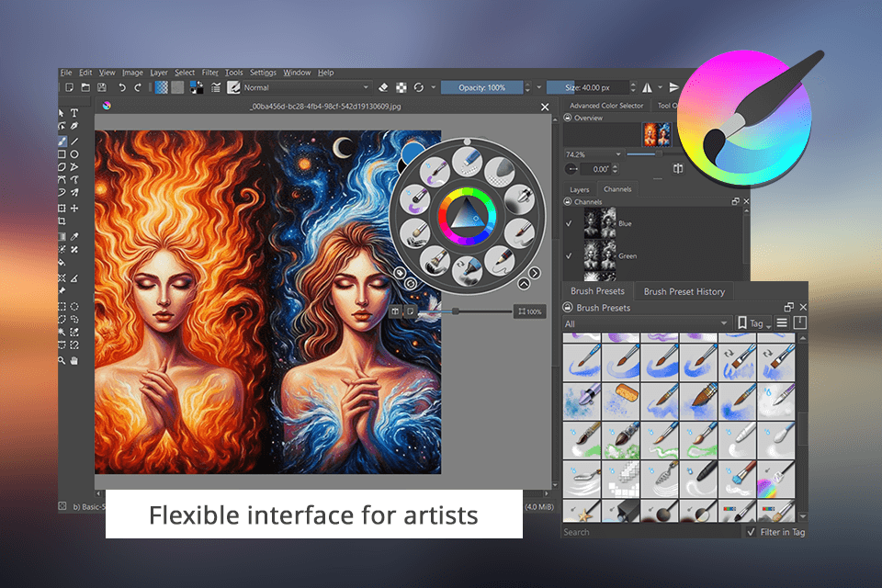Image resolution: width=882 pixels, height=588 pixels.
Task: Select the Ellipse shape tool
Action: click(x=74, y=154)
